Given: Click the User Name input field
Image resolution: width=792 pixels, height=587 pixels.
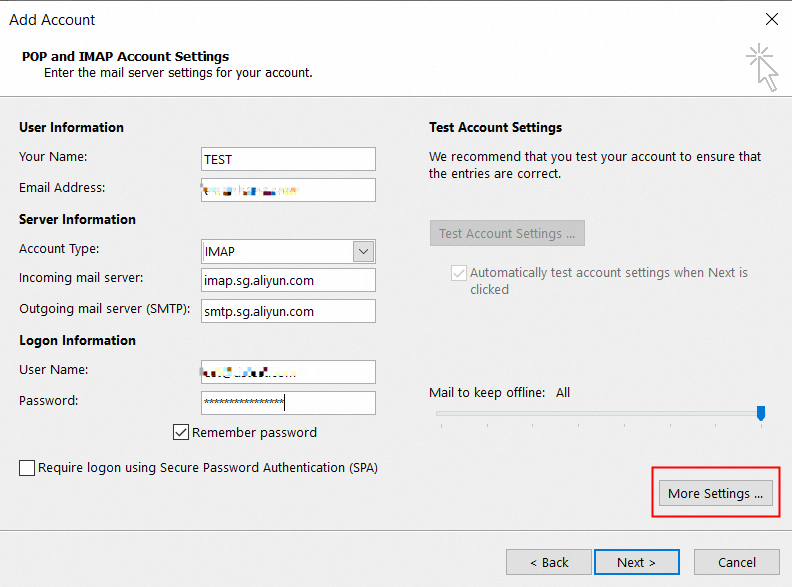Looking at the screenshot, I should point(288,372).
